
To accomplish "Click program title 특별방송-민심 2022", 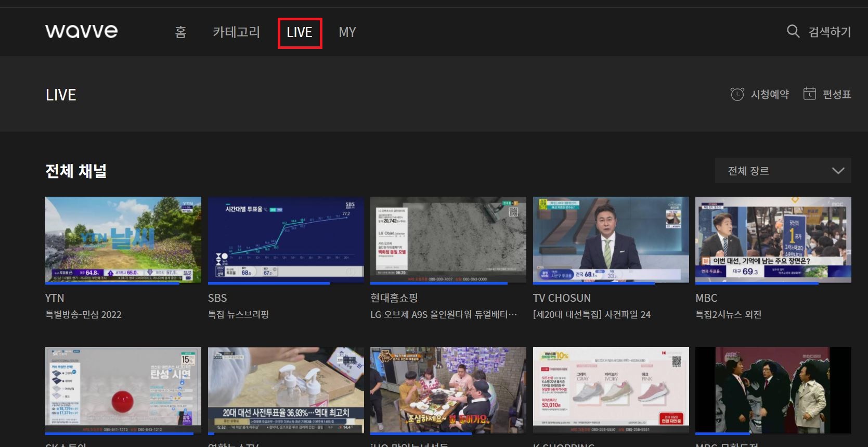I will pos(83,314).
